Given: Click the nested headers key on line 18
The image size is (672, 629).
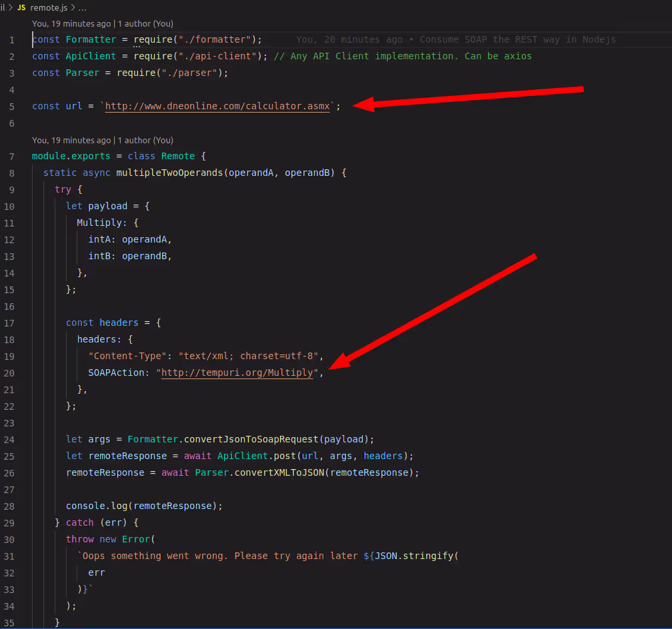Looking at the screenshot, I should pos(97,339).
